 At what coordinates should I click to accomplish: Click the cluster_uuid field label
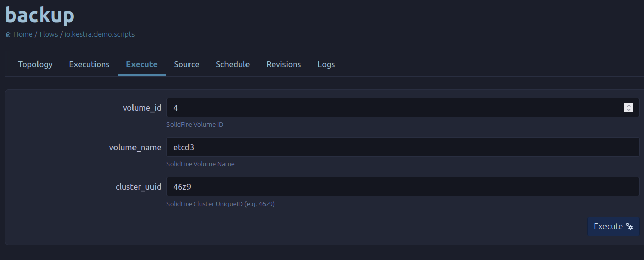coord(138,187)
